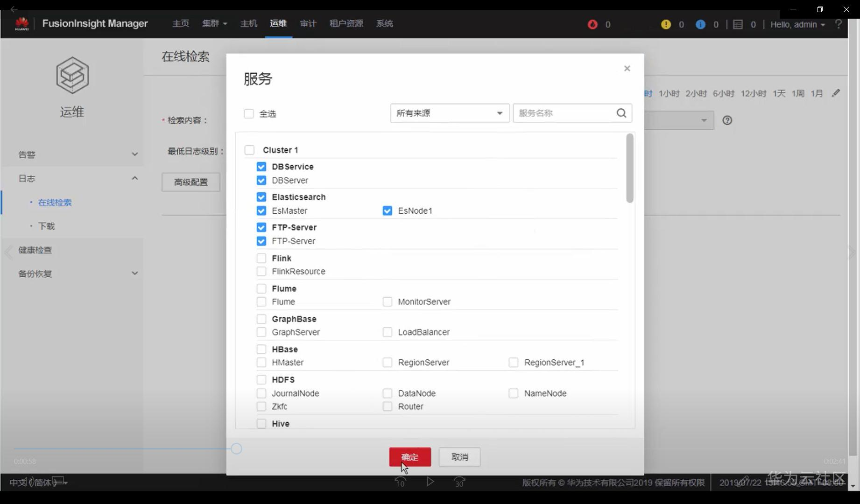Check the DataNode checkbox

click(x=388, y=393)
